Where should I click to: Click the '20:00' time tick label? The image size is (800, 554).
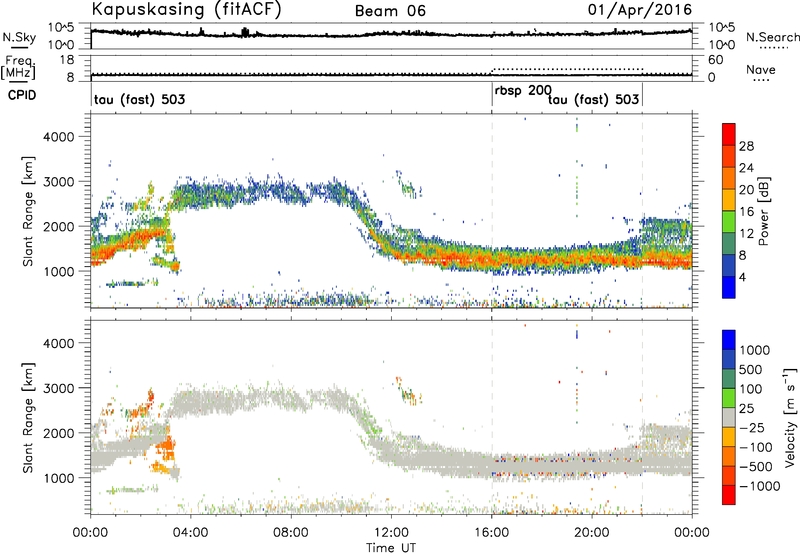click(x=592, y=533)
